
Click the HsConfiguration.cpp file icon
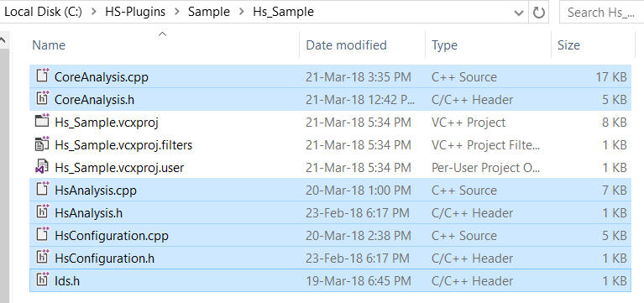(42, 234)
